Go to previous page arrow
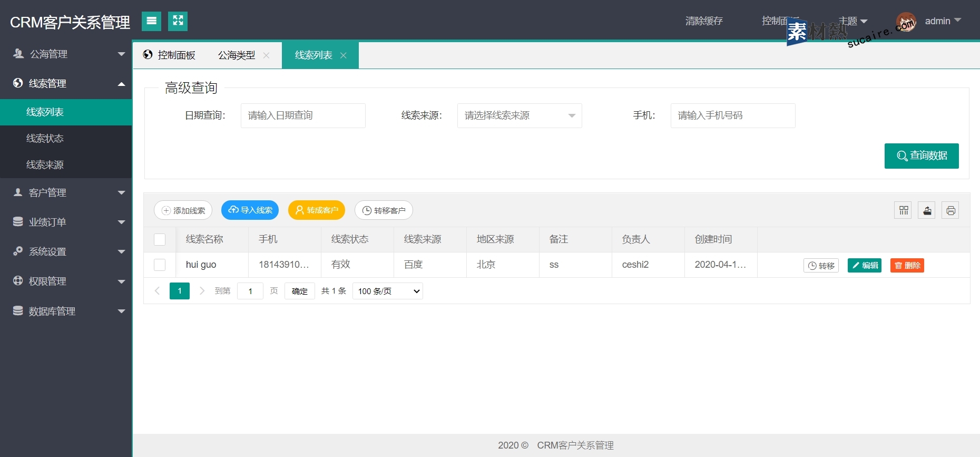Image resolution: width=980 pixels, height=457 pixels. (157, 291)
